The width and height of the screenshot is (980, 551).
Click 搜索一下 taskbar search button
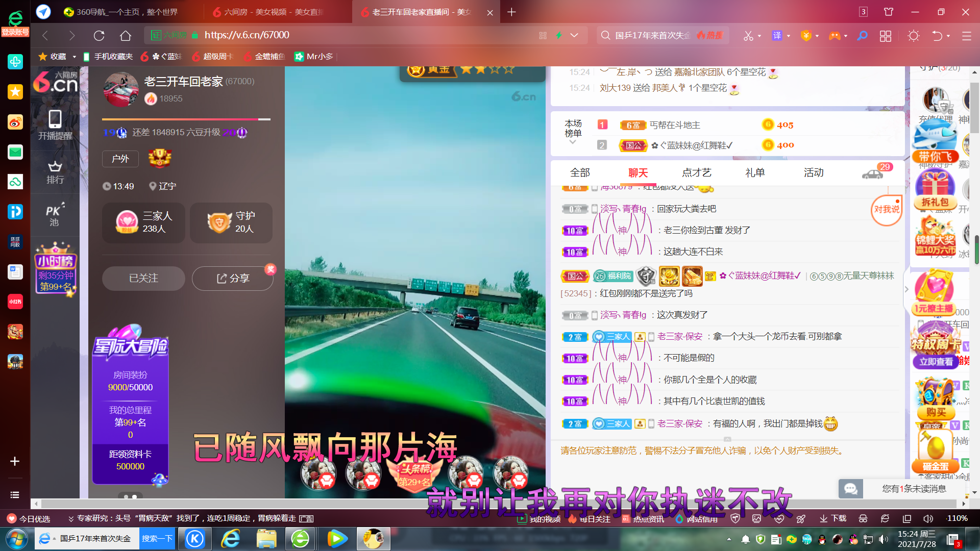coord(157,539)
